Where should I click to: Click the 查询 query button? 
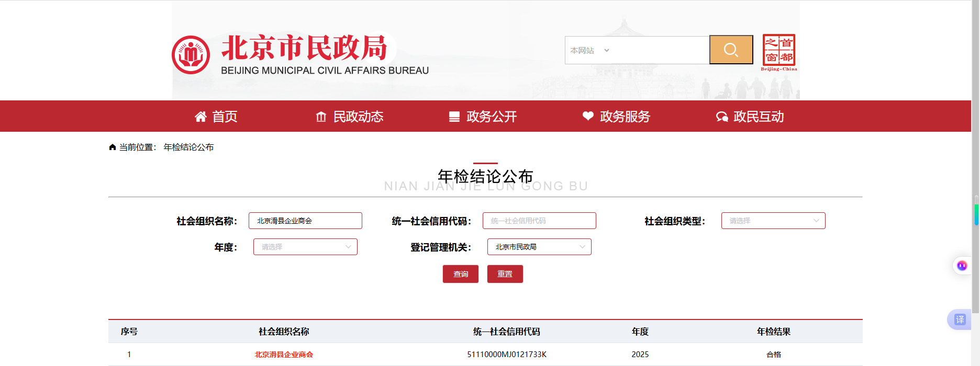(x=461, y=274)
